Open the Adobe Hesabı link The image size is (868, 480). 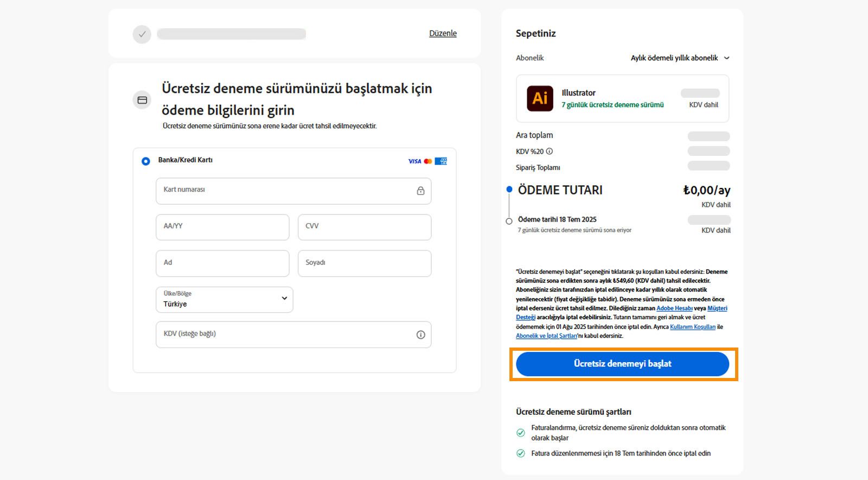point(674,308)
